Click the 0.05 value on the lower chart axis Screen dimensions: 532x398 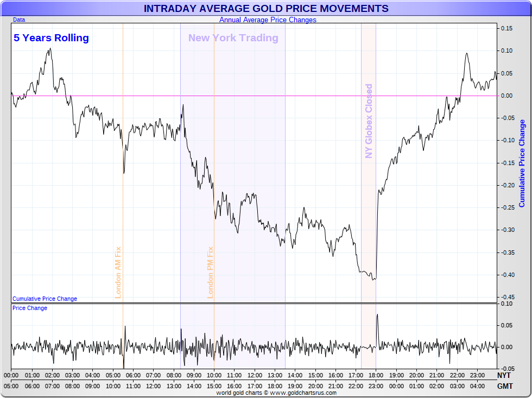pos(507,326)
